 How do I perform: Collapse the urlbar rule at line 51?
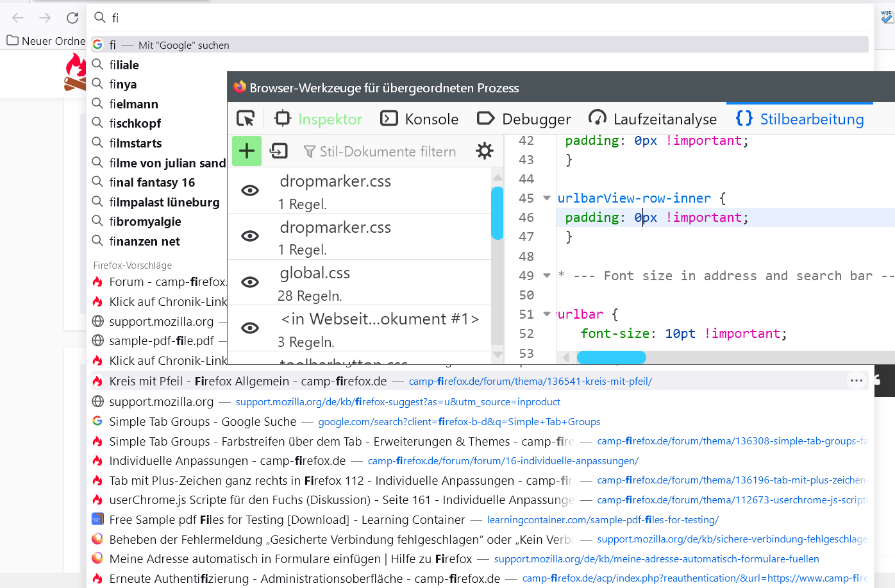pos(547,314)
